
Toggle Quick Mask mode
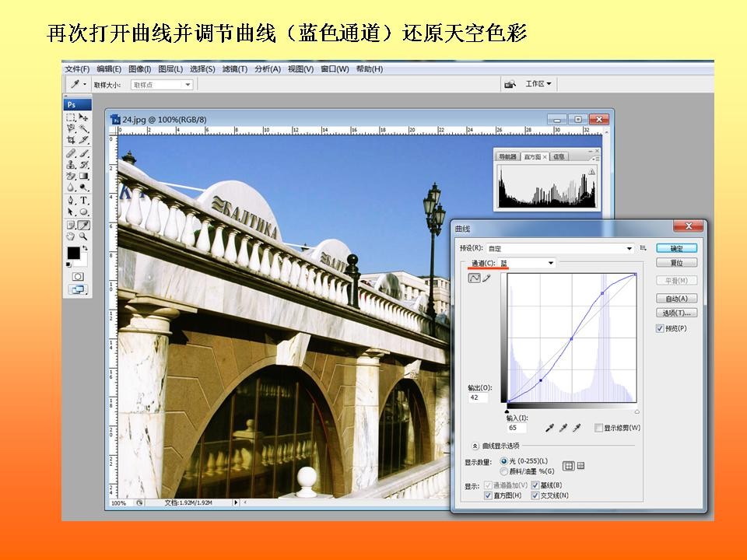pyautogui.click(x=78, y=277)
